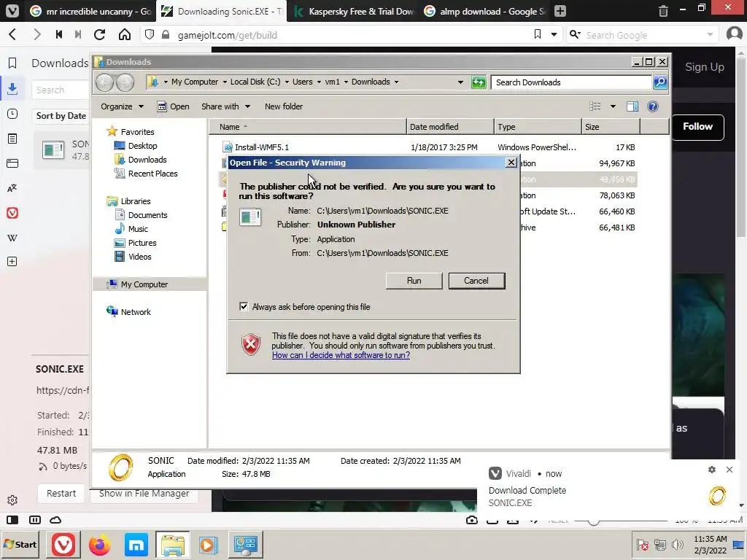Click Restart in the download panel
The width and height of the screenshot is (747, 560).
(x=61, y=494)
